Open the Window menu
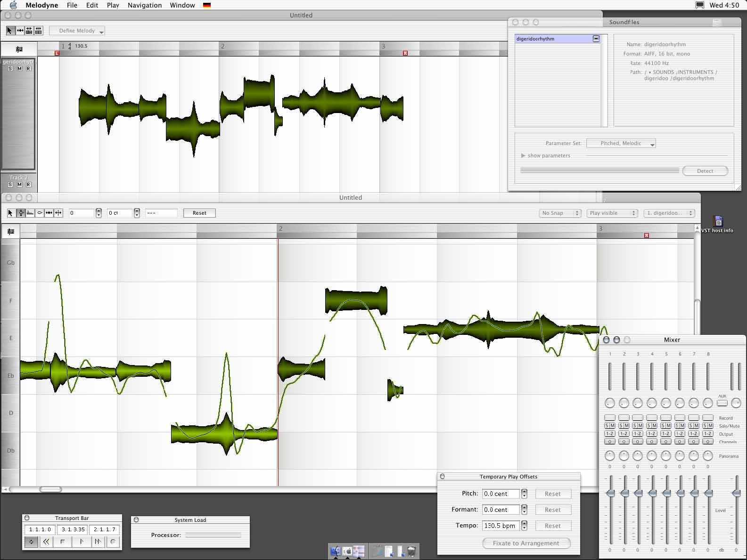 (182, 5)
